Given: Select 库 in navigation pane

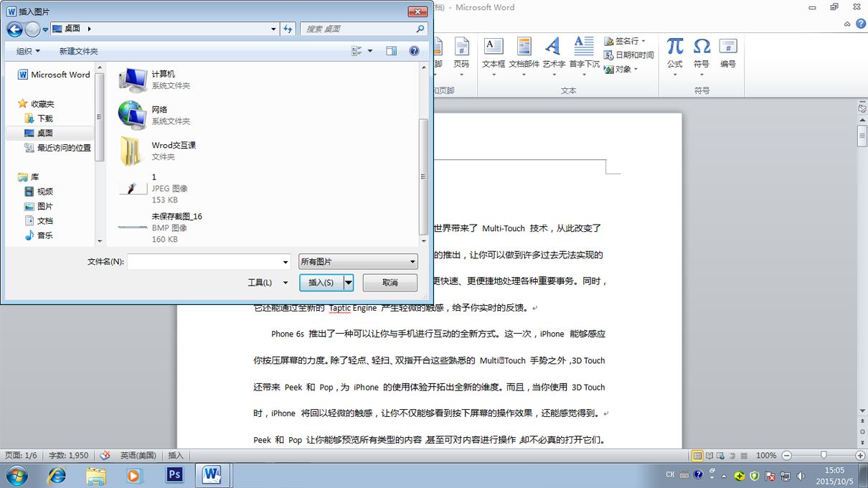Looking at the screenshot, I should [29, 177].
